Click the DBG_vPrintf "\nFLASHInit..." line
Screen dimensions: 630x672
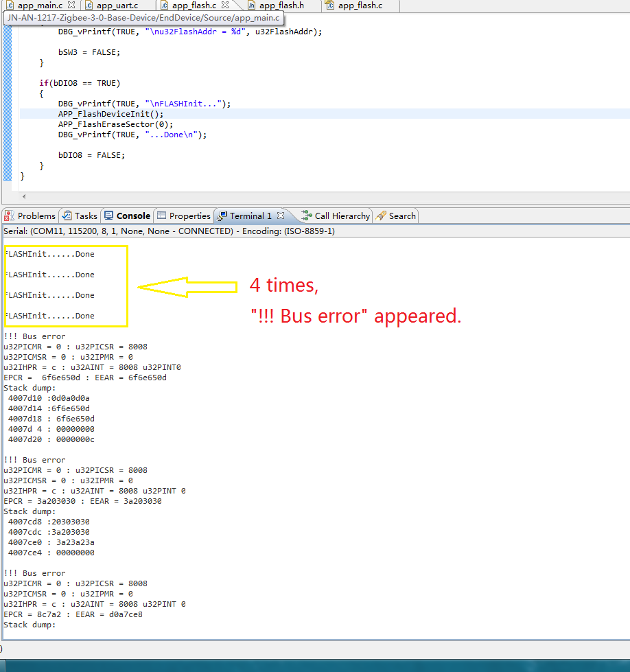(144, 104)
